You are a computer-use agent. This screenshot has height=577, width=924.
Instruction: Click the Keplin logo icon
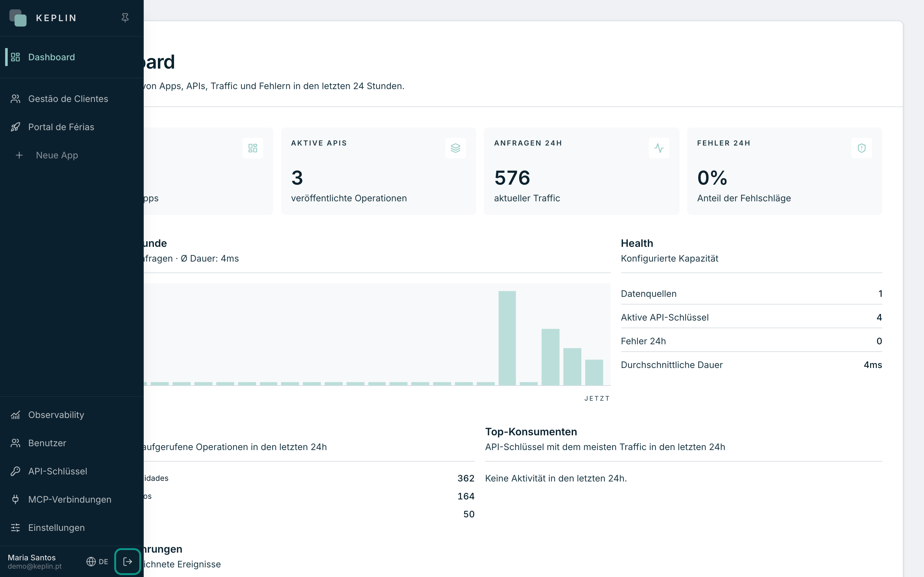pyautogui.click(x=18, y=18)
